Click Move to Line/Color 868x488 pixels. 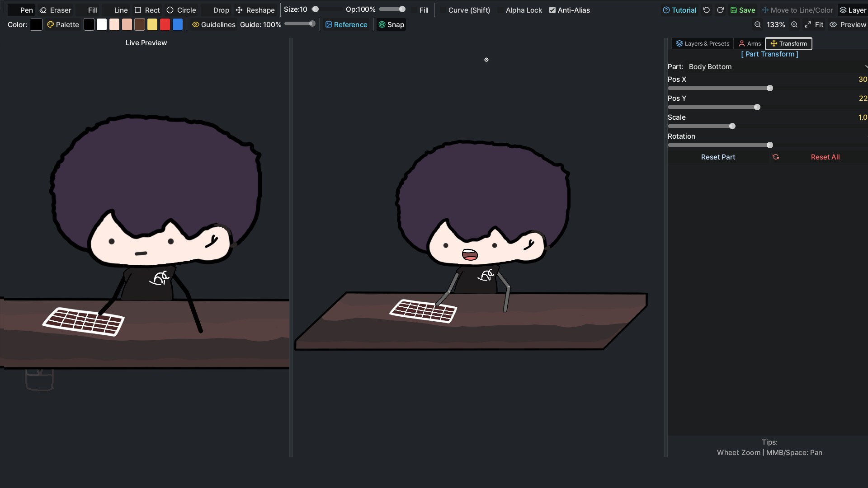point(797,10)
